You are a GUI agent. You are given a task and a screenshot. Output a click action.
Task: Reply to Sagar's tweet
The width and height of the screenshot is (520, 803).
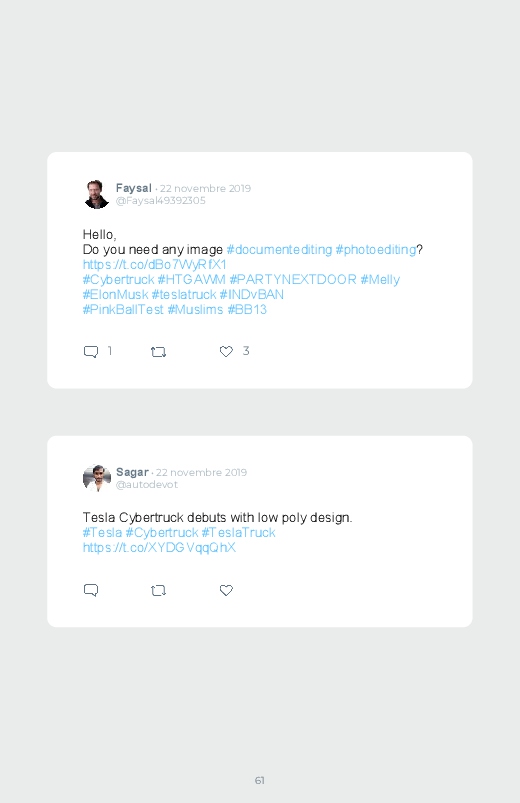click(x=91, y=590)
